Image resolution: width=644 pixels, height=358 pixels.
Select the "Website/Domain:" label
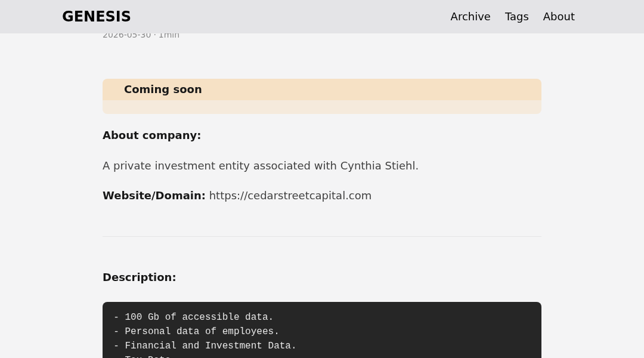click(x=154, y=196)
